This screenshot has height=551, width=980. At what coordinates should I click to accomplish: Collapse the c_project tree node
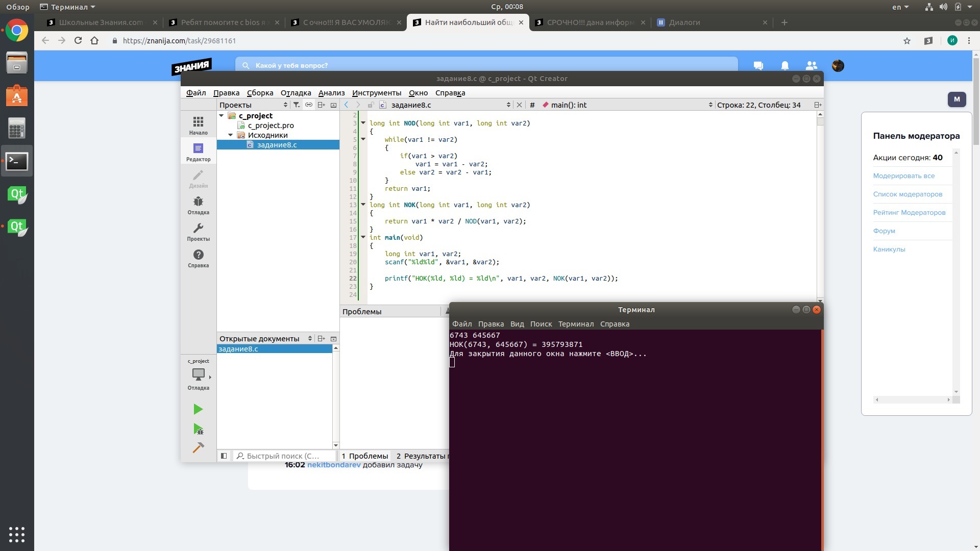point(222,116)
